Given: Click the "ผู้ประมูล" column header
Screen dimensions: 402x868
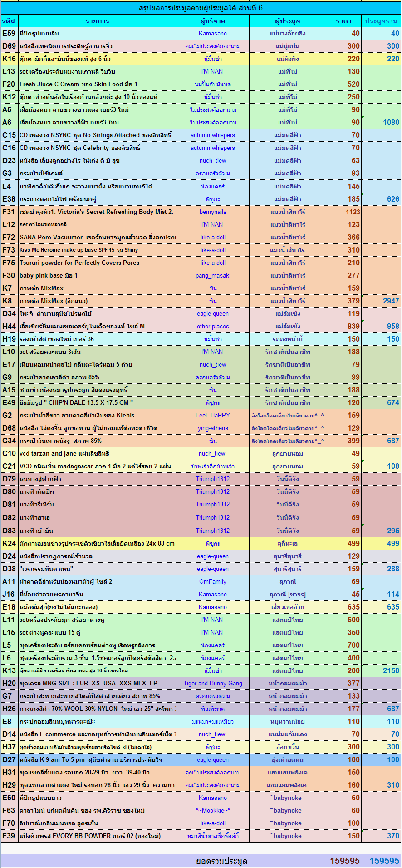Looking at the screenshot, I should point(288,21).
